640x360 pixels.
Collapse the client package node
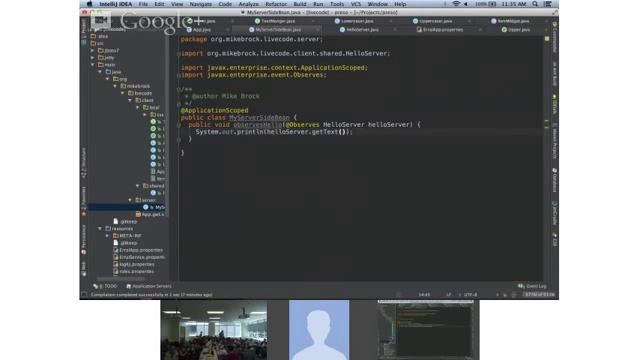point(130,100)
